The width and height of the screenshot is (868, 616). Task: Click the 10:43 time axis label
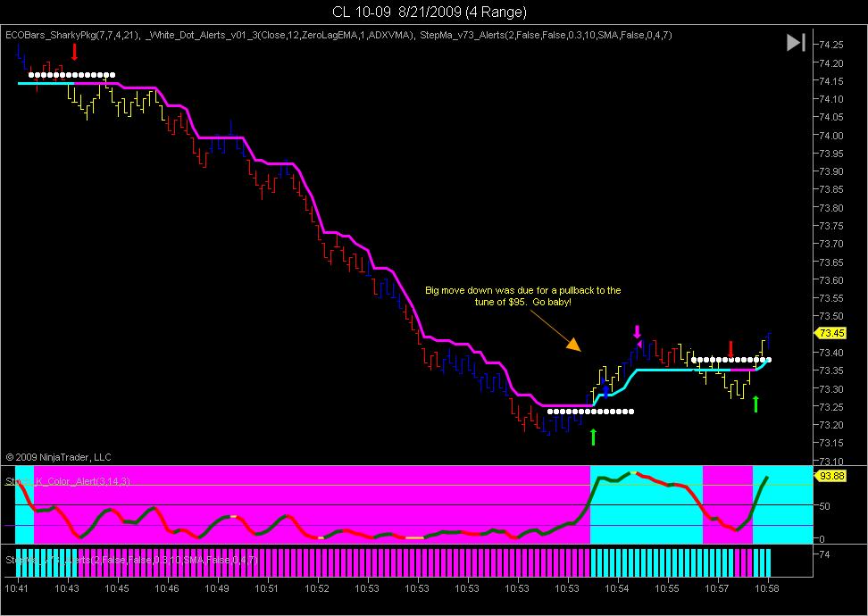(66, 588)
